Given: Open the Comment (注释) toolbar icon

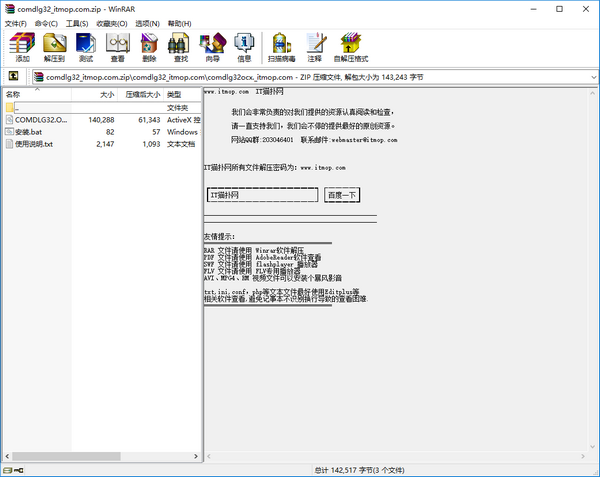Looking at the screenshot, I should click(x=315, y=47).
